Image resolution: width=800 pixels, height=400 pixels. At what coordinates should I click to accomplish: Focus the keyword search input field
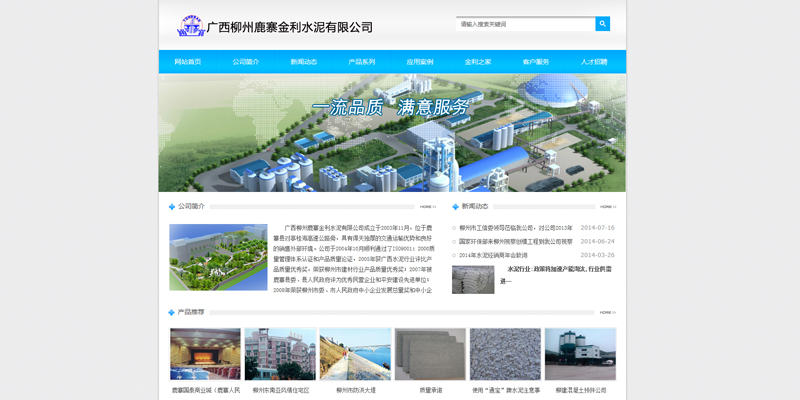coord(525,24)
